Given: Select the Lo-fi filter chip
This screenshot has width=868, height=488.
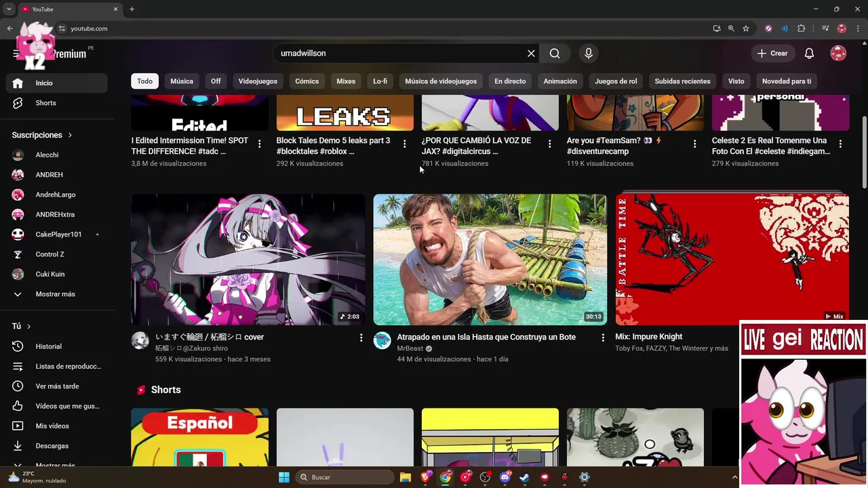Looking at the screenshot, I should pyautogui.click(x=380, y=81).
